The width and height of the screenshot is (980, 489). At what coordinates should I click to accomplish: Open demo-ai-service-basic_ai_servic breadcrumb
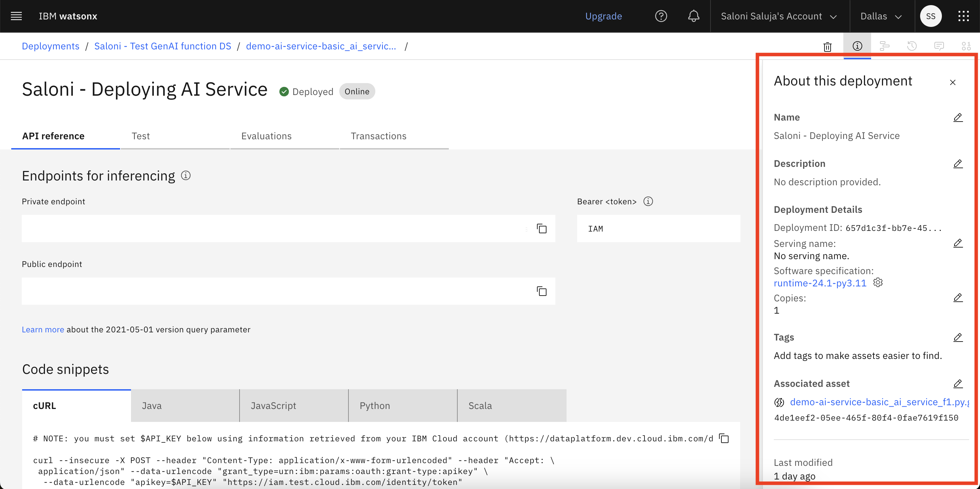321,46
